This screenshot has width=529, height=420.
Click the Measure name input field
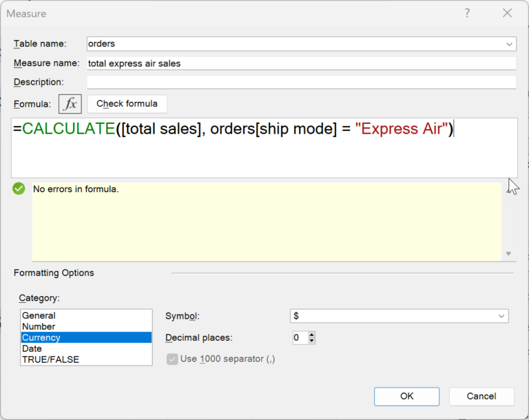coord(301,63)
